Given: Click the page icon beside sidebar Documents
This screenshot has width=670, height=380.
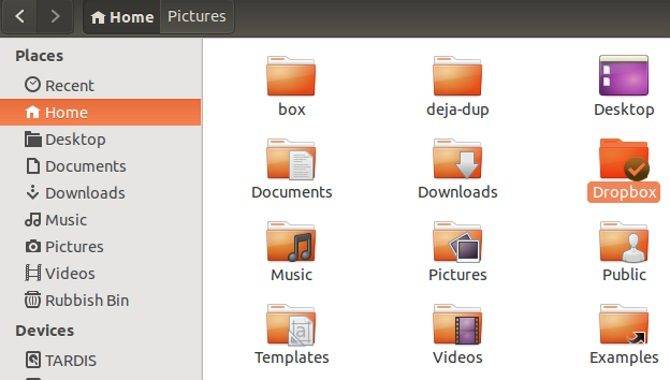Looking at the screenshot, I should pyautogui.click(x=33, y=166).
